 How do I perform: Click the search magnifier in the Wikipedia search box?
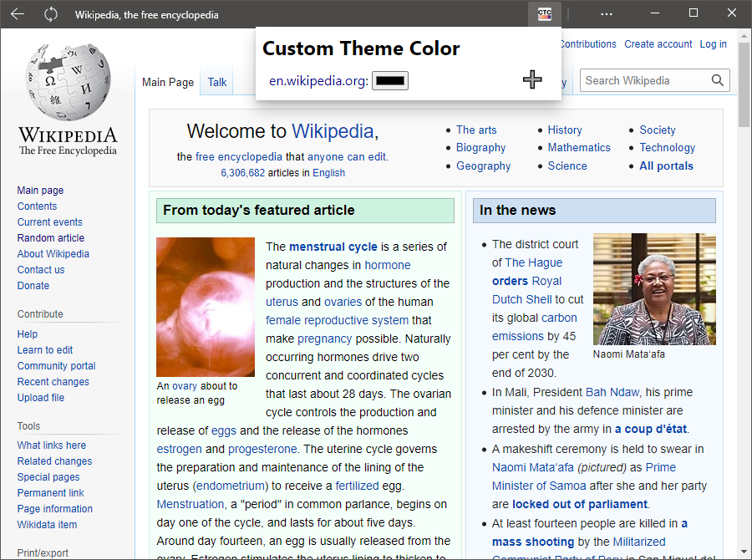[x=717, y=80]
